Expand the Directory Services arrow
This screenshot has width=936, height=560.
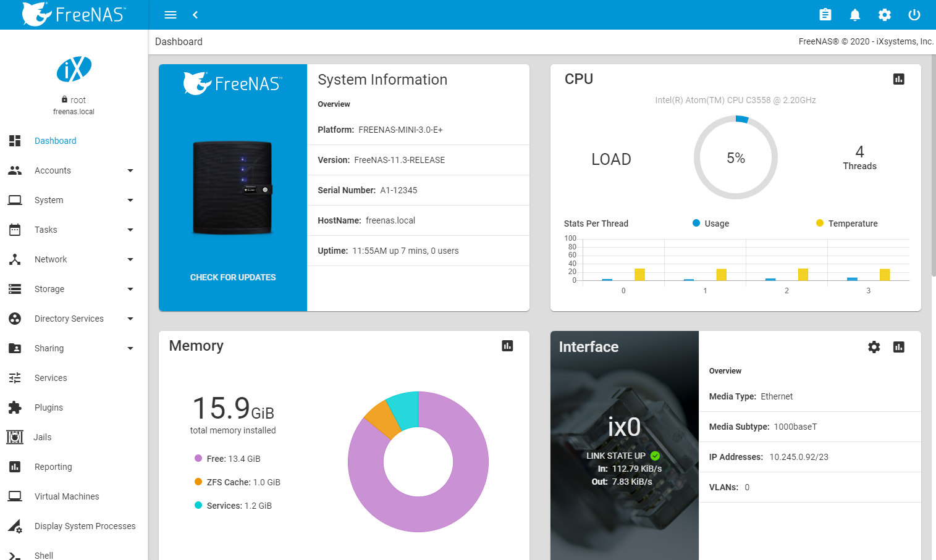pyautogui.click(x=130, y=319)
